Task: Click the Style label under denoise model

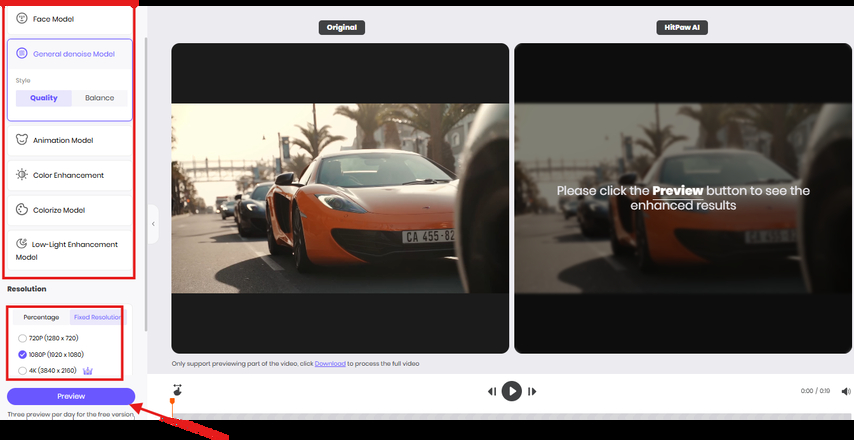Action: 23,81
